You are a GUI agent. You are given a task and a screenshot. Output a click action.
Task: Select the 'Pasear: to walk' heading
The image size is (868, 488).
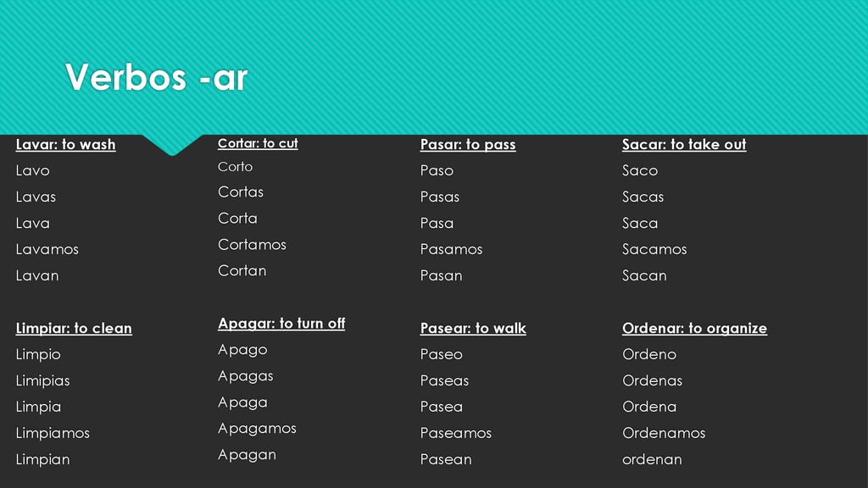[x=473, y=328]
